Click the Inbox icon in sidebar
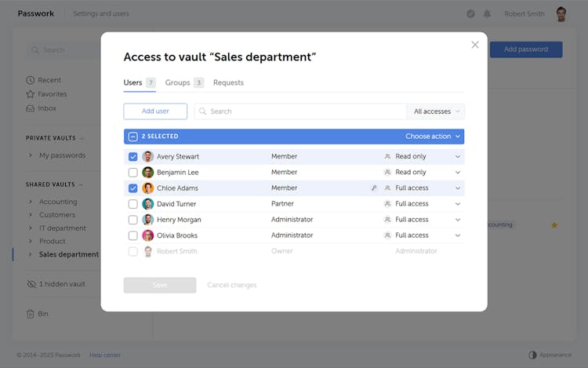 click(x=31, y=108)
